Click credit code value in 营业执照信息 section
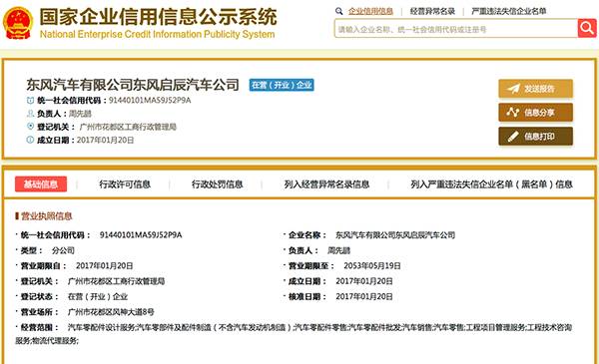The height and width of the screenshot is (364, 599). (x=141, y=235)
